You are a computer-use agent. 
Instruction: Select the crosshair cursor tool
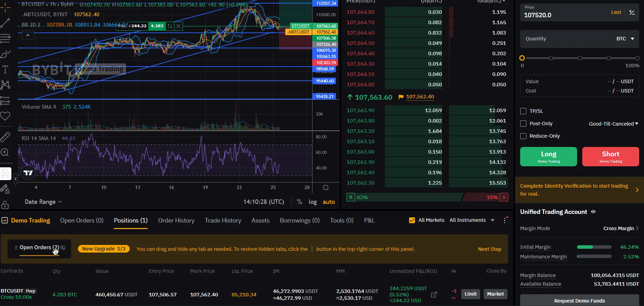[5, 8]
